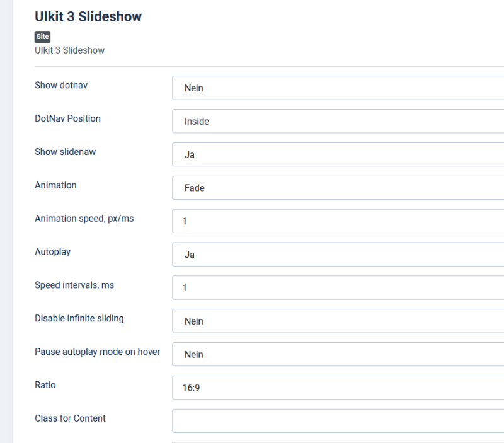
Task: Click the UIkit 3 Slideshow heading
Action: point(88,17)
